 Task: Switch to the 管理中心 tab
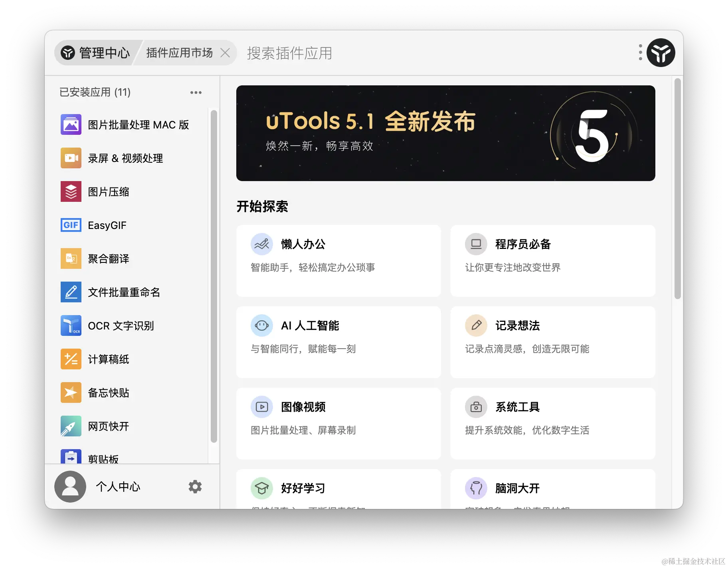click(x=96, y=53)
